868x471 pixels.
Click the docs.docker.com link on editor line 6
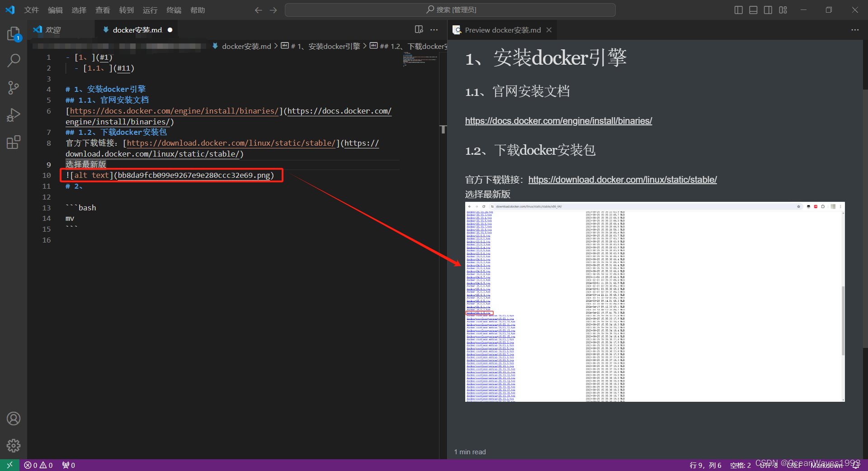tap(174, 111)
